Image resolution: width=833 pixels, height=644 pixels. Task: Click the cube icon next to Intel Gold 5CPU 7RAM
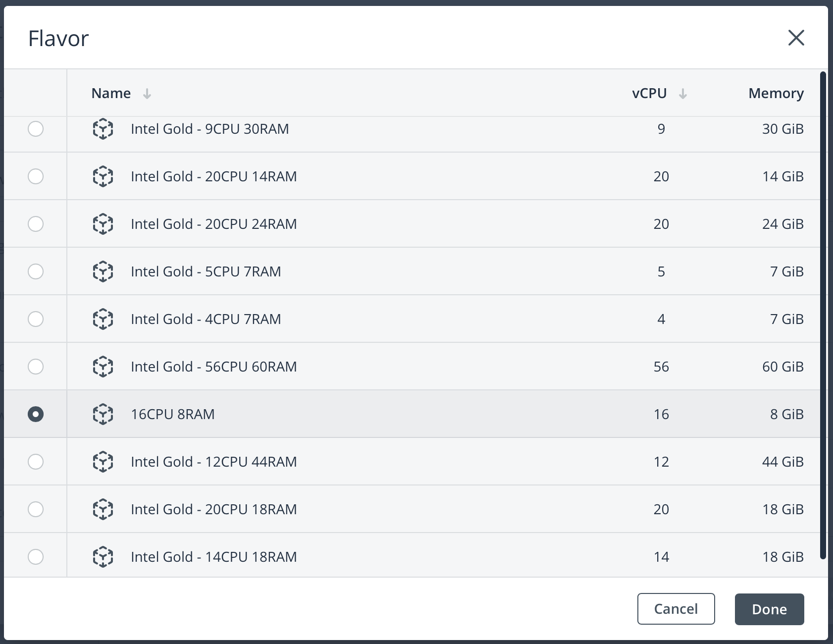coord(103,271)
